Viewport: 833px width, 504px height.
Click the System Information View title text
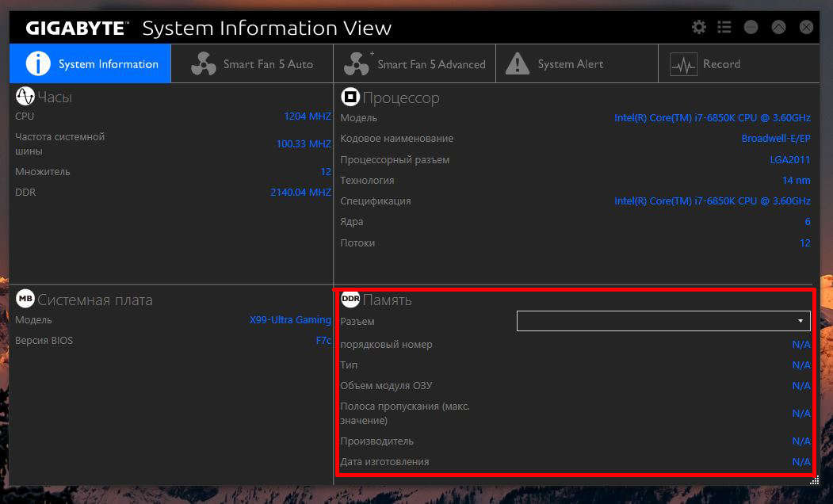point(266,29)
